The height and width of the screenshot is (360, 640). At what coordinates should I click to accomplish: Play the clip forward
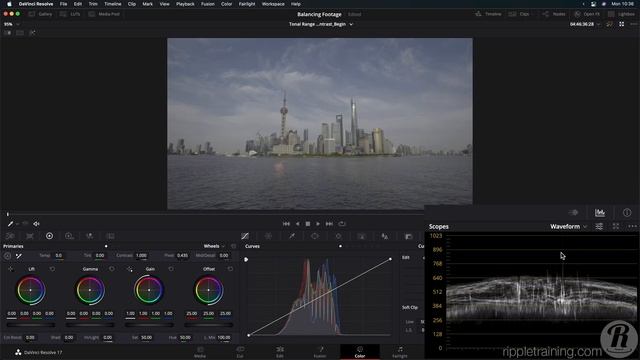(318, 224)
